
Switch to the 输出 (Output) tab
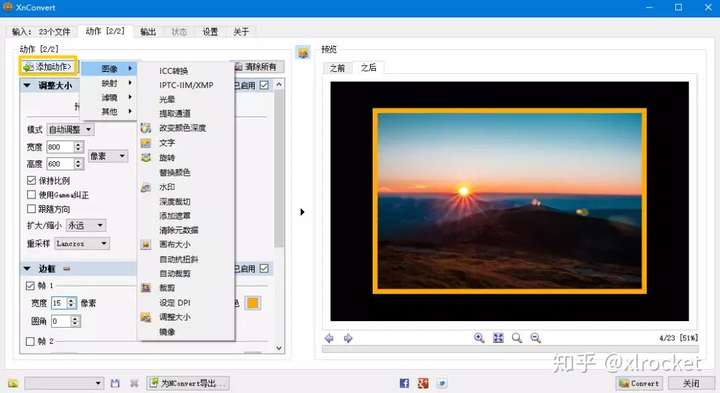pos(148,32)
